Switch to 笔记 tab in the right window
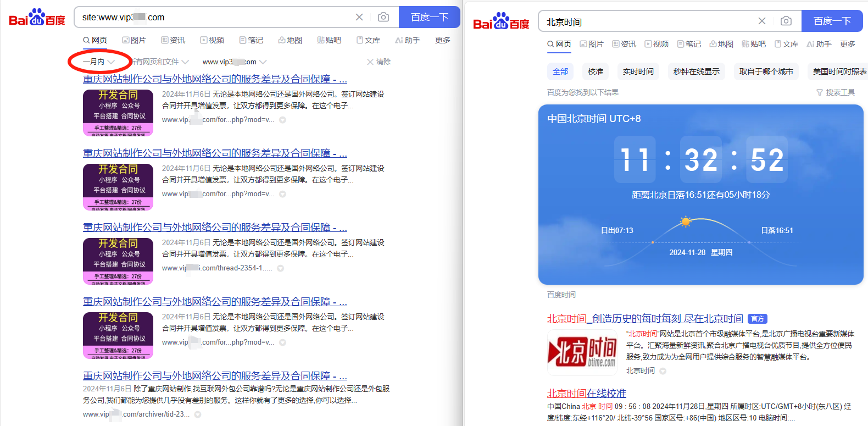The image size is (868, 426). [689, 44]
